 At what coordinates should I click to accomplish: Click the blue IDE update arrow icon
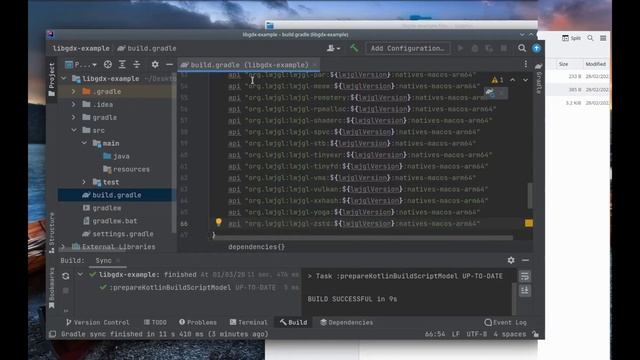pyautogui.click(x=536, y=48)
